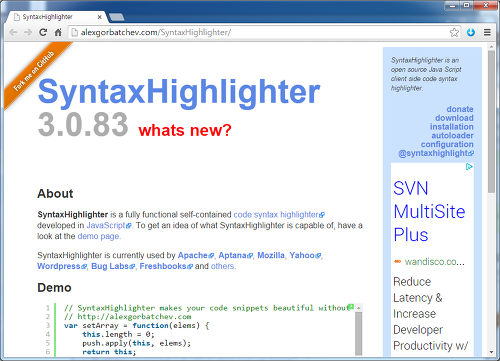This screenshot has width=500, height=361.
Task: Click code line 'return this;'
Action: coord(109,352)
